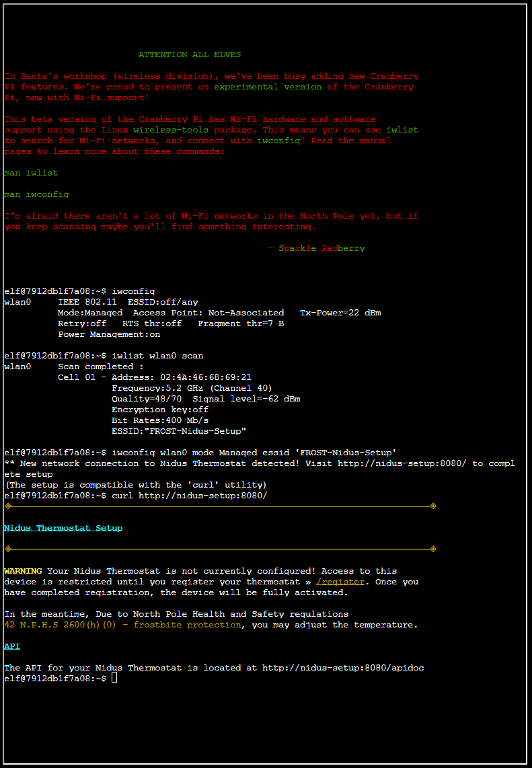Click the 'Quality=48/70' value

(x=147, y=399)
